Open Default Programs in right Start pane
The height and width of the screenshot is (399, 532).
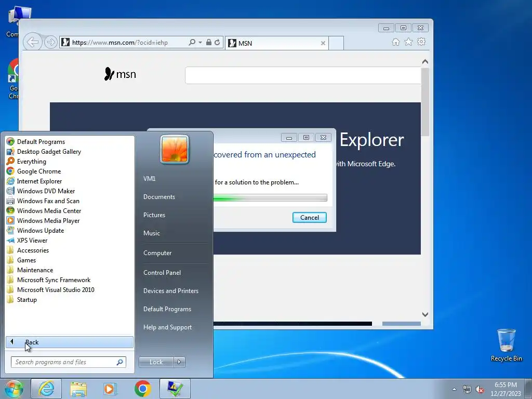(167, 309)
